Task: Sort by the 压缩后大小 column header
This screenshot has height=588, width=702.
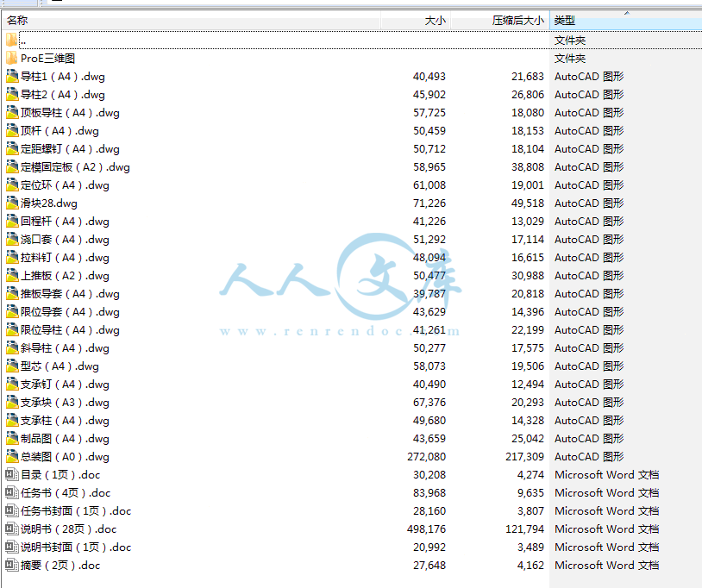Action: [x=499, y=20]
